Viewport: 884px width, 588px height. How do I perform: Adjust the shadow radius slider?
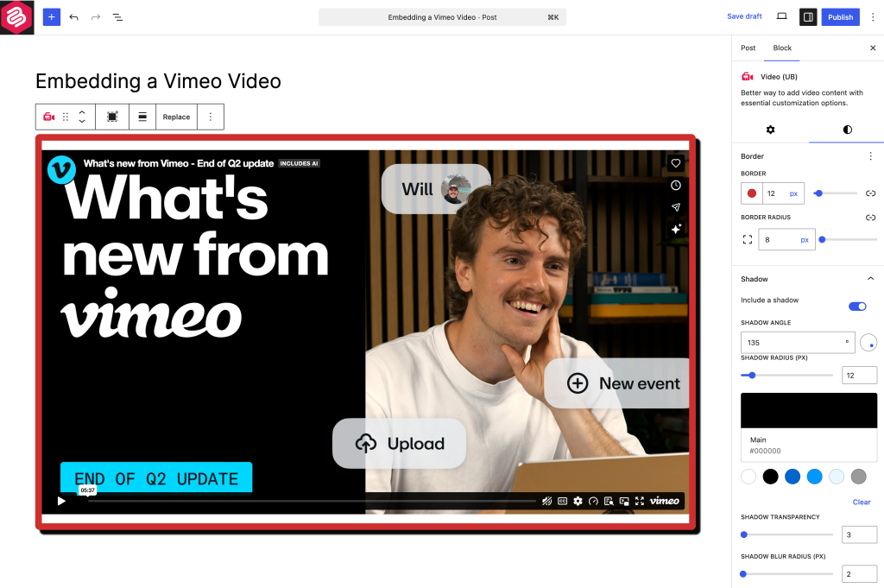786,375
